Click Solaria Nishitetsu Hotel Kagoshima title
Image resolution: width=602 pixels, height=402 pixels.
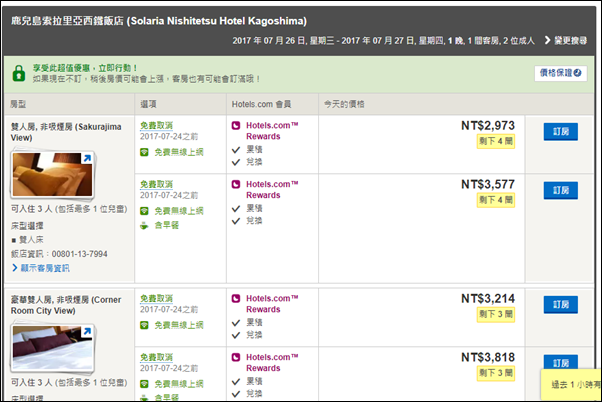point(159,21)
